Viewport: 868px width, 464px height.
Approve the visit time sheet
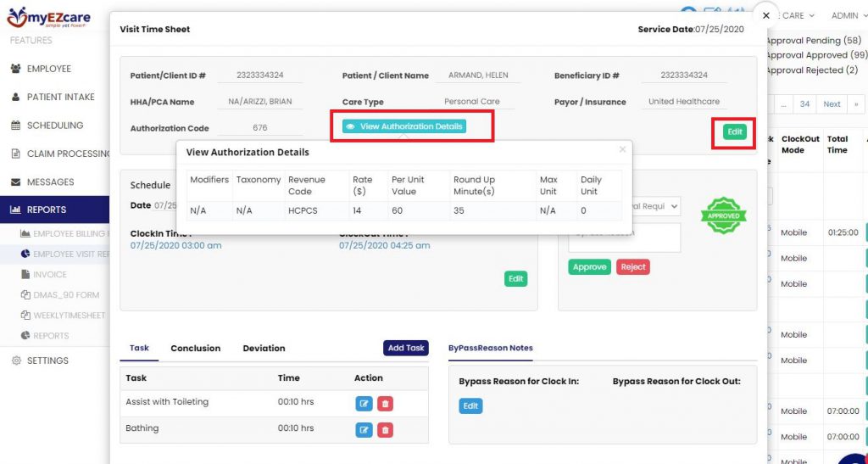(590, 267)
